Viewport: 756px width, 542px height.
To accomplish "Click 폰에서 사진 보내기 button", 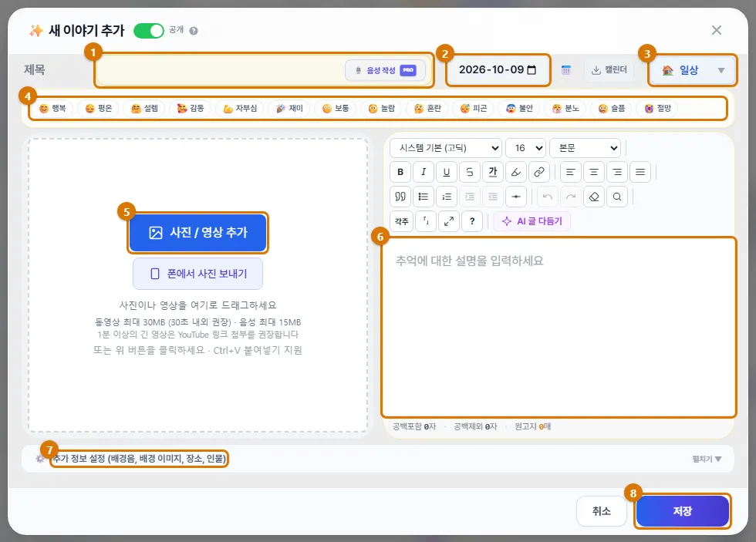I will 197,274.
